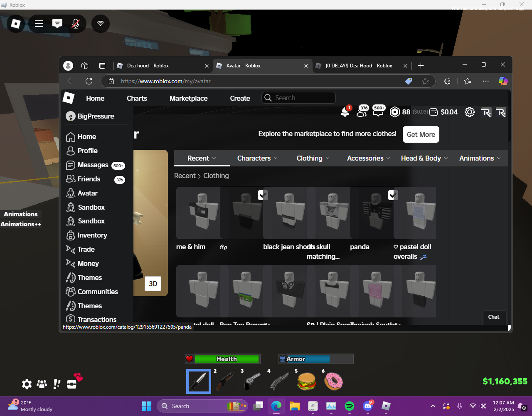This screenshot has height=416, width=532.
Task: Open the Copilot icon in browser
Action: pos(503,81)
